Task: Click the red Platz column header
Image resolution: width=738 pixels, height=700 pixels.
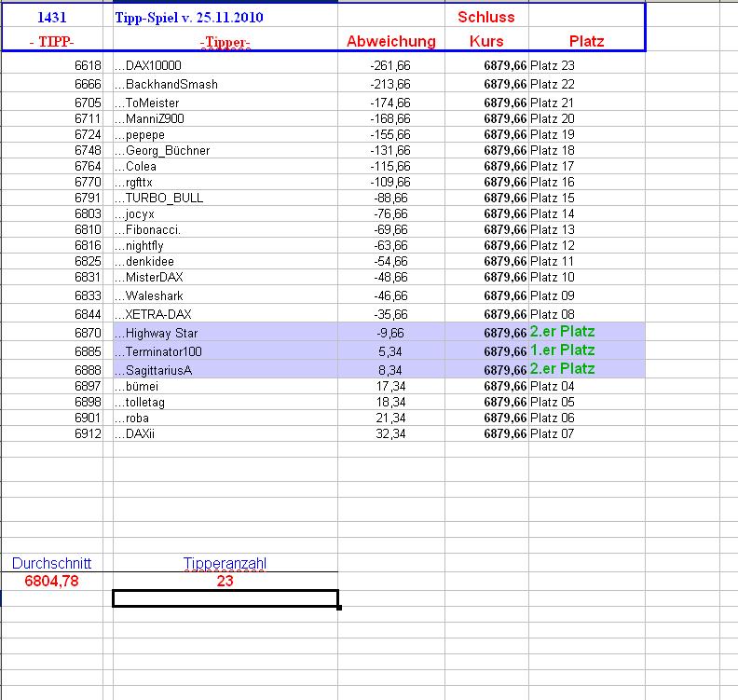Action: click(x=586, y=41)
